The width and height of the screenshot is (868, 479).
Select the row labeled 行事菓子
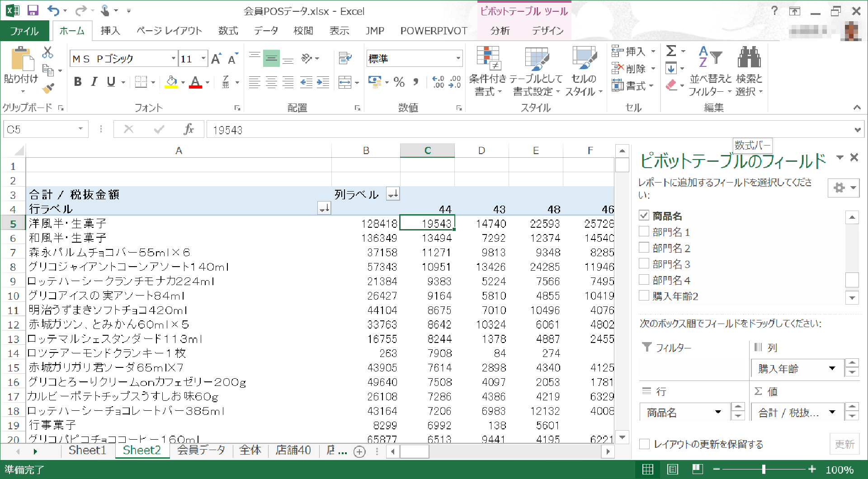pyautogui.click(x=179, y=425)
